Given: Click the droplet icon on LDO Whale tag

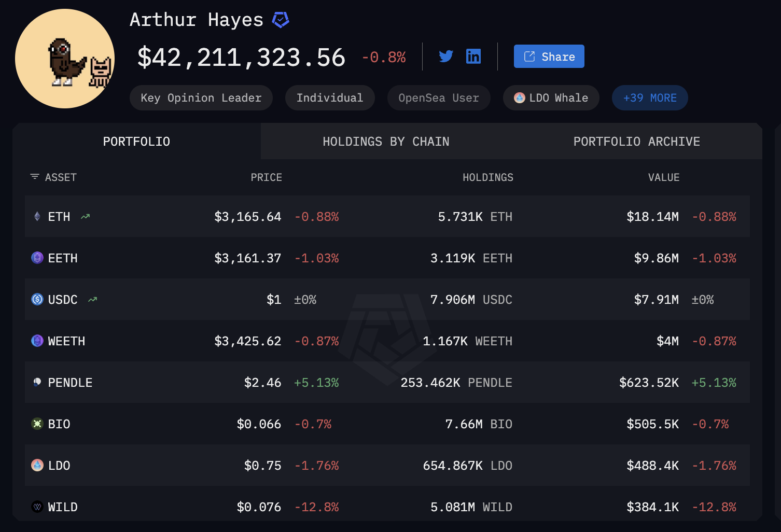Looking at the screenshot, I should tap(520, 97).
